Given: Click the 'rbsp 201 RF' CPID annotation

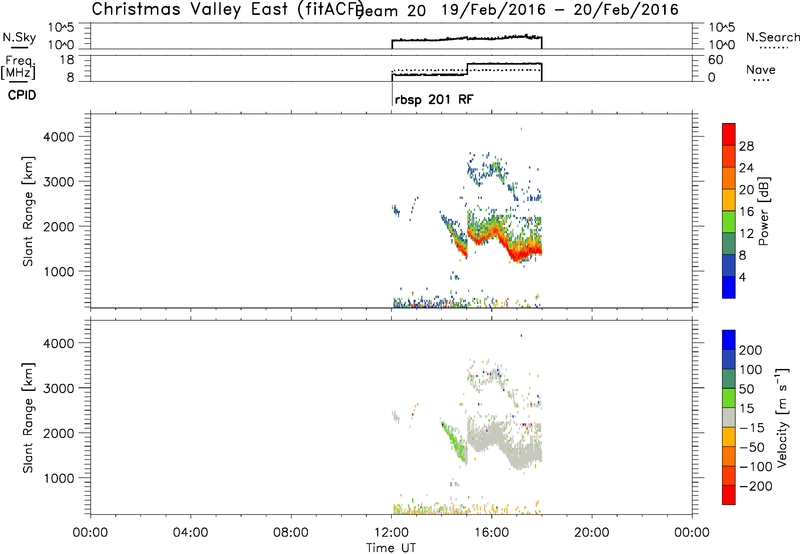Looking at the screenshot, I should coord(434,99).
